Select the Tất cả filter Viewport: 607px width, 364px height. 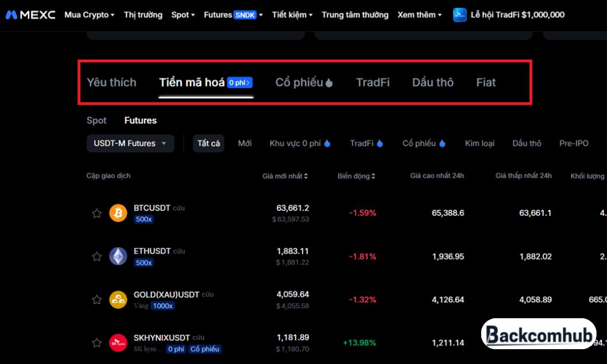[209, 143]
